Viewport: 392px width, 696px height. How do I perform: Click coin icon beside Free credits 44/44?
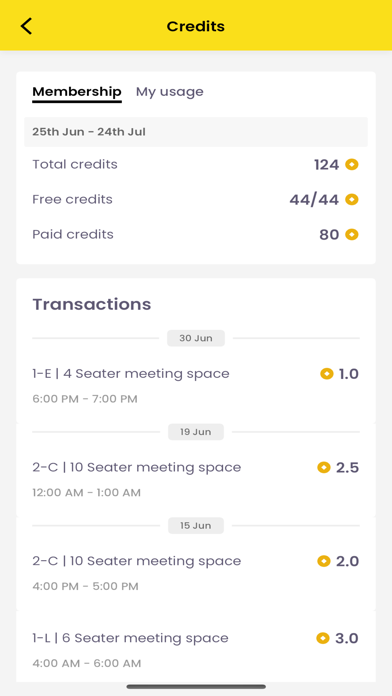[352, 200]
